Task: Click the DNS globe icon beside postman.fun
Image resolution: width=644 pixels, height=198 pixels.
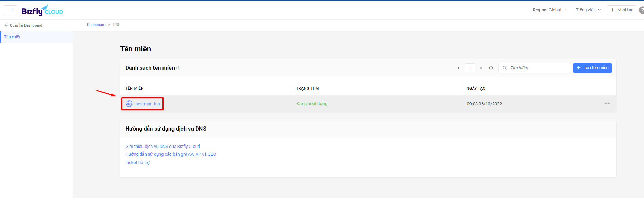Action: (x=129, y=104)
